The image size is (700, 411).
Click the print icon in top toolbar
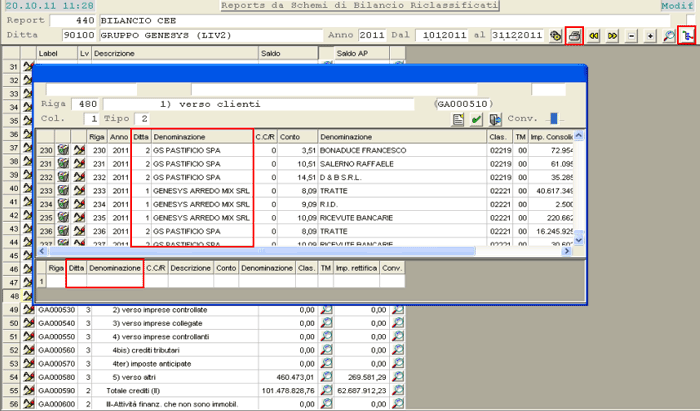(574, 36)
